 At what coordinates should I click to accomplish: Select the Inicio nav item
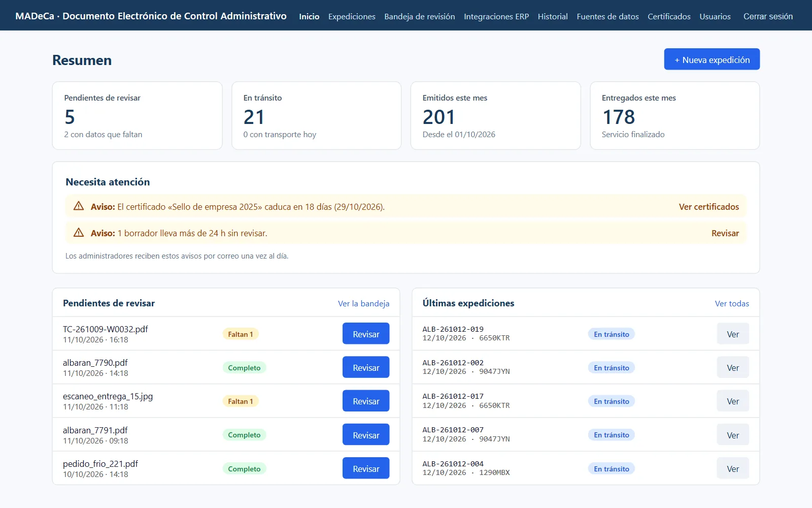309,16
